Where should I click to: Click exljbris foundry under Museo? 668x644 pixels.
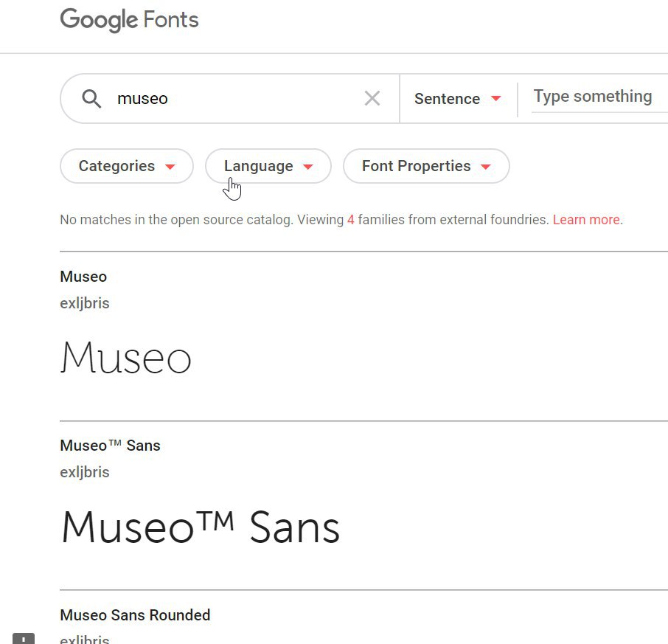click(x=85, y=303)
